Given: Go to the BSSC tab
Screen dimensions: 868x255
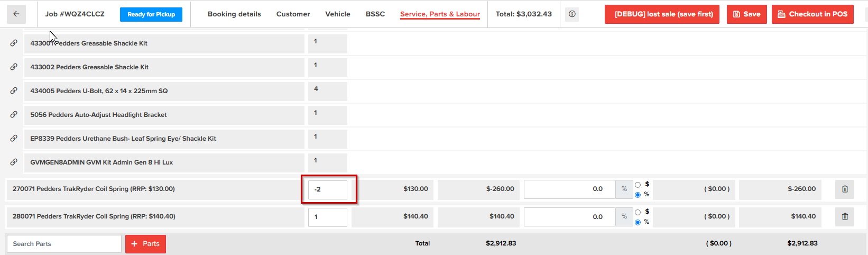Looking at the screenshot, I should coord(375,14).
